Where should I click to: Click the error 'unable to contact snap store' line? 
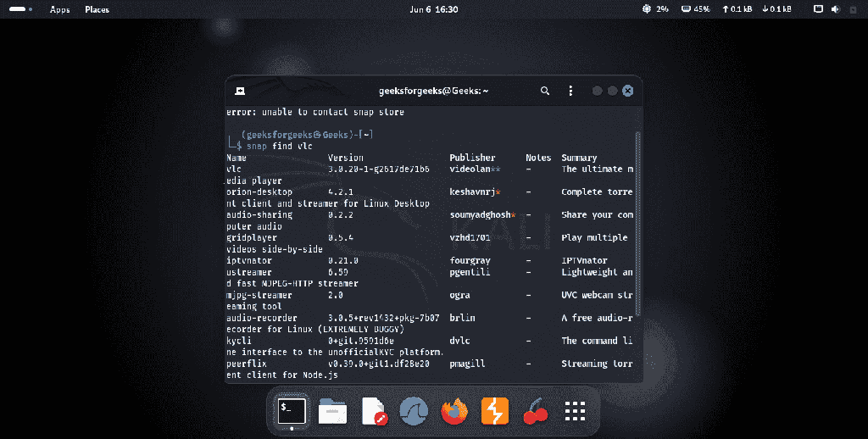315,112
